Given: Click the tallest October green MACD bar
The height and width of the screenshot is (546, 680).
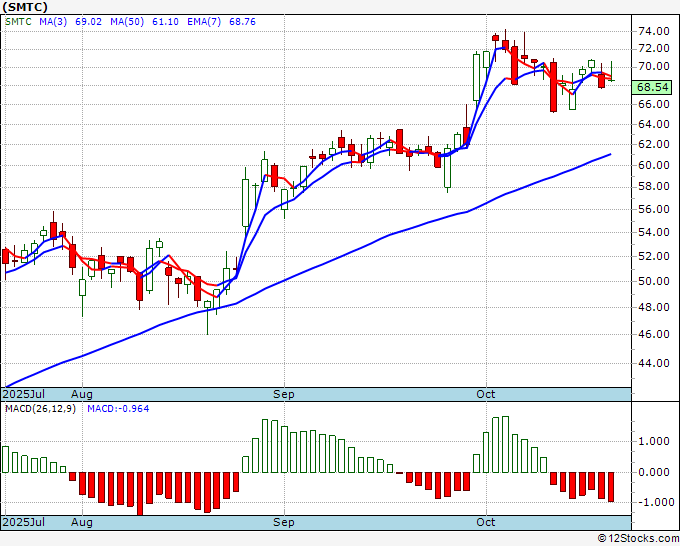Looking at the screenshot, I should [x=505, y=445].
